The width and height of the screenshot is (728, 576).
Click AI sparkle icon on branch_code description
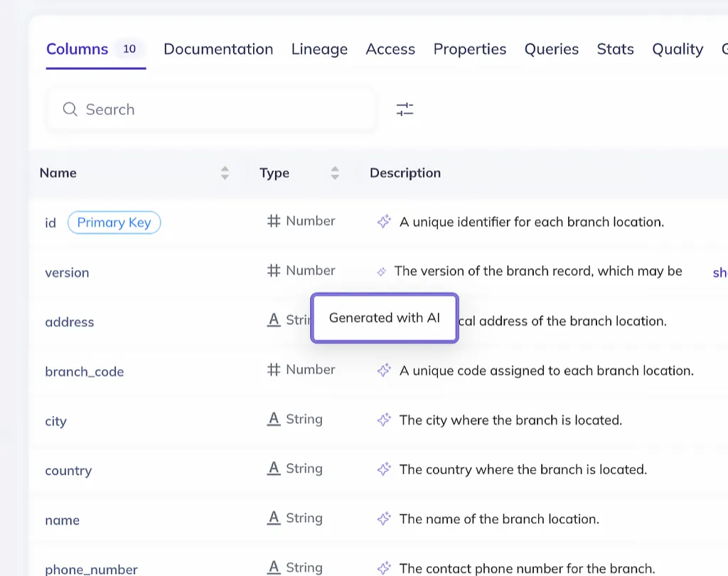(384, 370)
